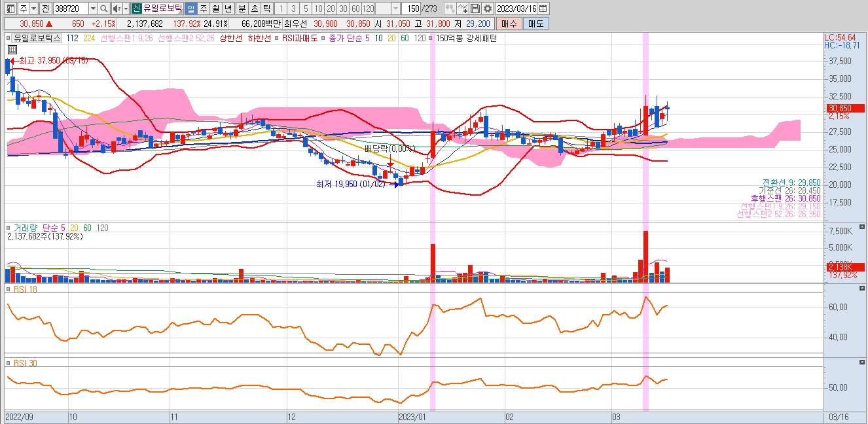Click 선행스팬1 9,26 legend label
Viewport: 868px width, 424px height.
point(126,38)
